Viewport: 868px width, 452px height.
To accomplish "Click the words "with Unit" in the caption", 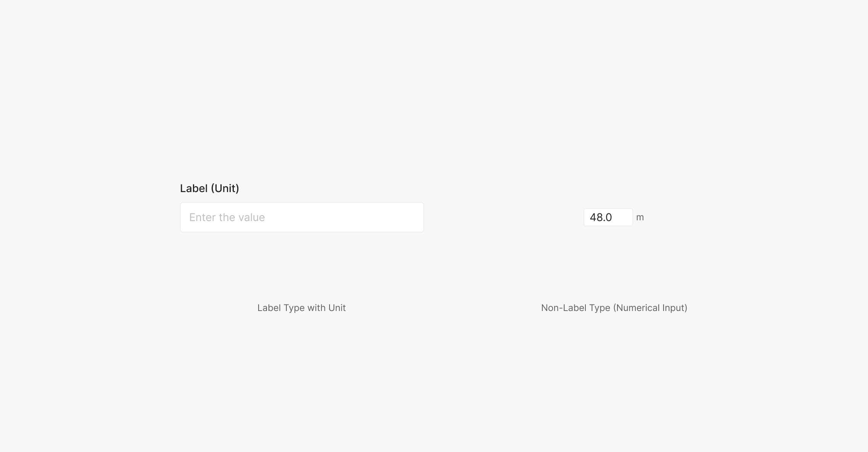I will [326, 308].
